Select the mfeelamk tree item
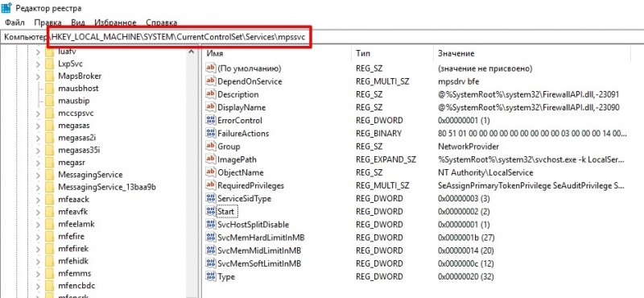Image resolution: width=644 pixels, height=298 pixels. coord(76,224)
